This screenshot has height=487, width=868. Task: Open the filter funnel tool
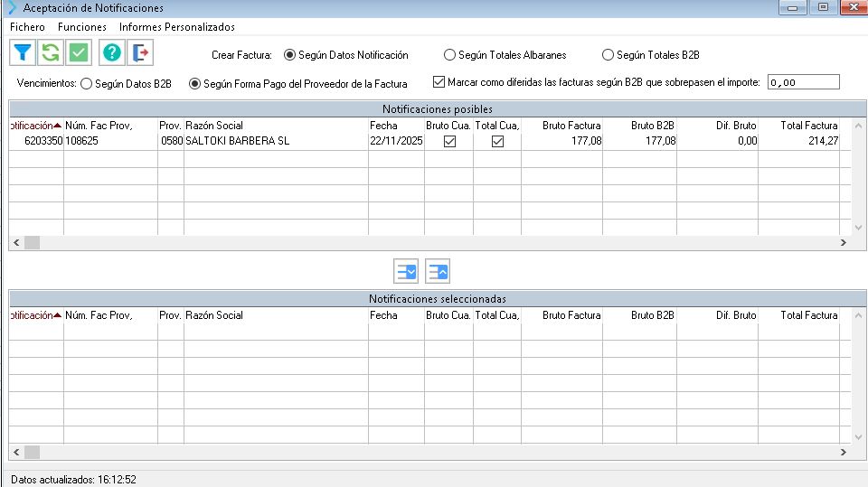coord(23,53)
